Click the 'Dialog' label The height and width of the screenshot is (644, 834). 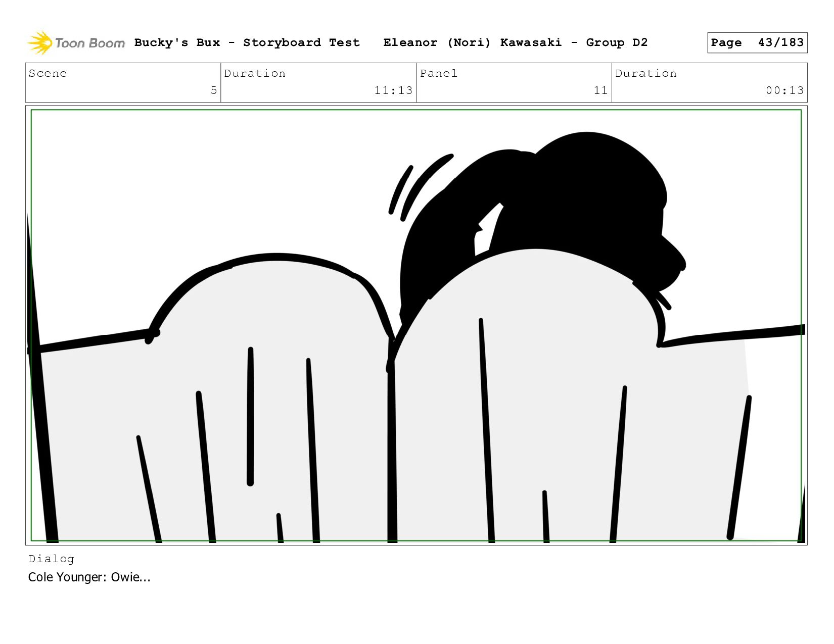pyautogui.click(x=51, y=559)
